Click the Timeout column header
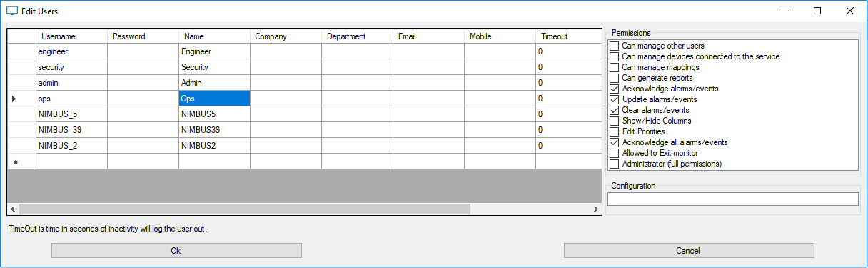The height and width of the screenshot is (268, 868). click(569, 36)
